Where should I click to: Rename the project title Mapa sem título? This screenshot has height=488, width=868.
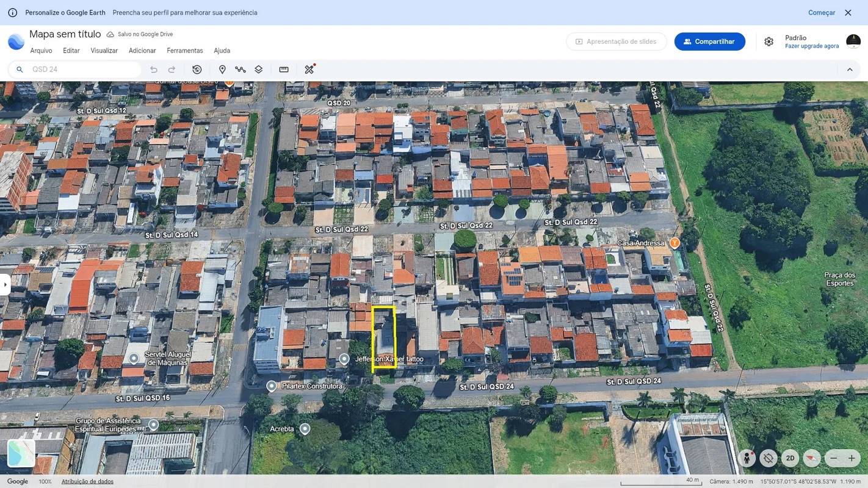tap(65, 34)
